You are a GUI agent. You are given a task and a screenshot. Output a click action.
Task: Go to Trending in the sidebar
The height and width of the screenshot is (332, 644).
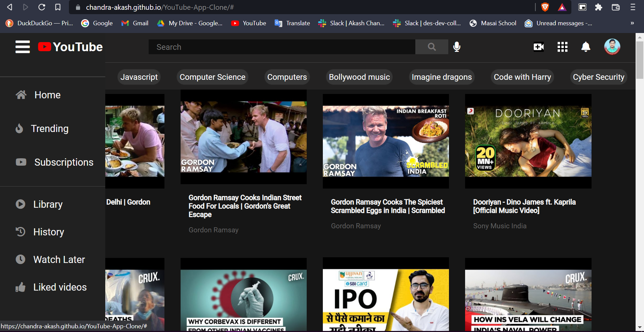(49, 129)
